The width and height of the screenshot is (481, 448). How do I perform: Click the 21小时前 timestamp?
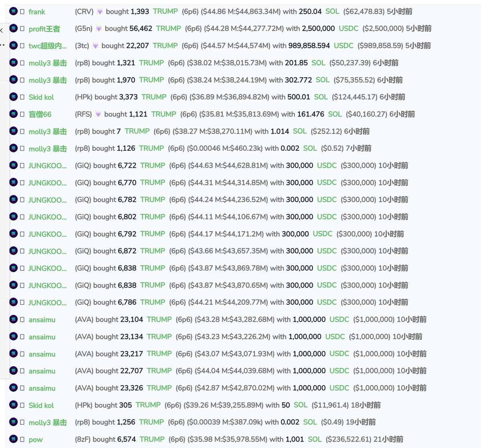(x=388, y=439)
